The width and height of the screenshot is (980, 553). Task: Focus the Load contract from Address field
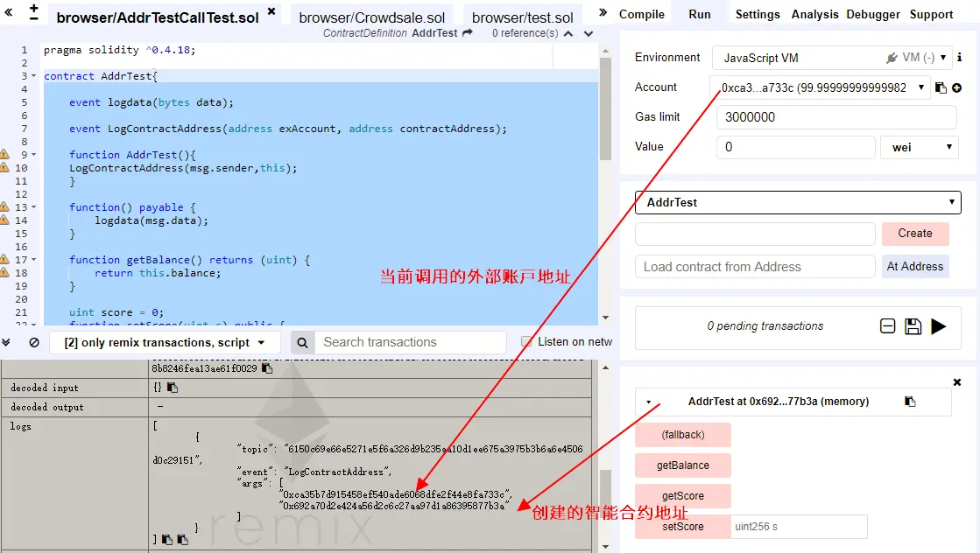point(755,267)
